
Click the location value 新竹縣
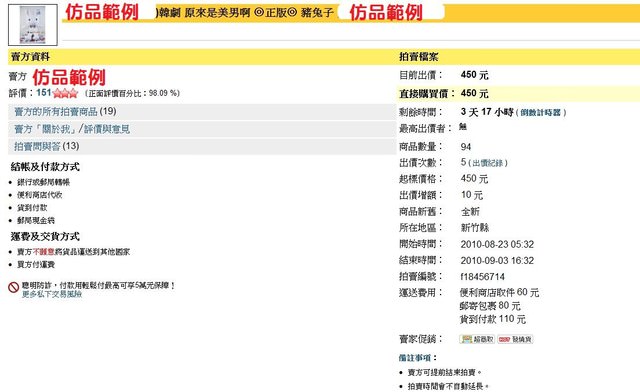click(475, 227)
